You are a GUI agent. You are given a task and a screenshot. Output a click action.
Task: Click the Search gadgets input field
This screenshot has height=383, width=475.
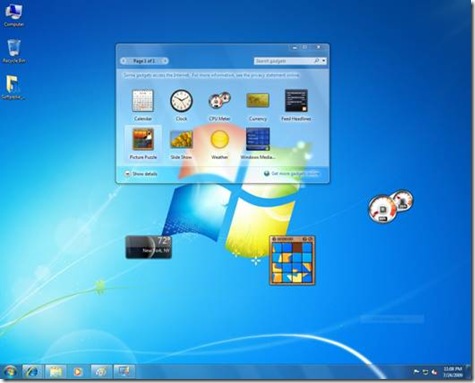pyautogui.click(x=287, y=61)
